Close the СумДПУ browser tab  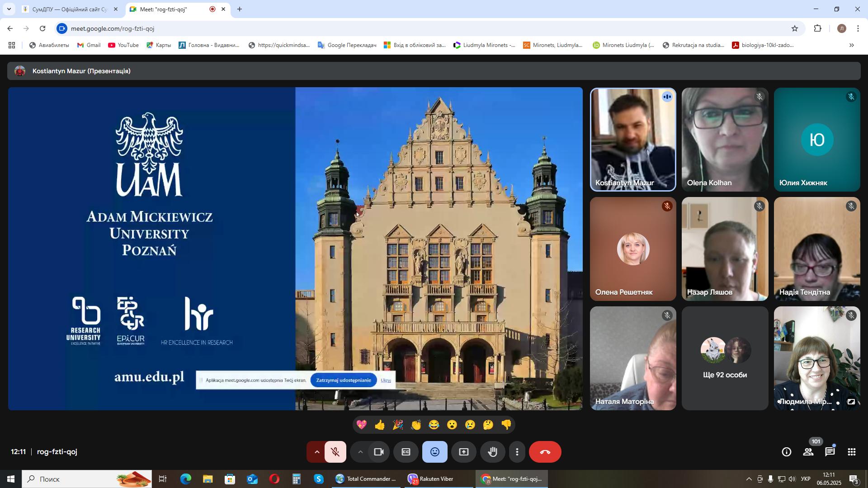click(x=116, y=9)
